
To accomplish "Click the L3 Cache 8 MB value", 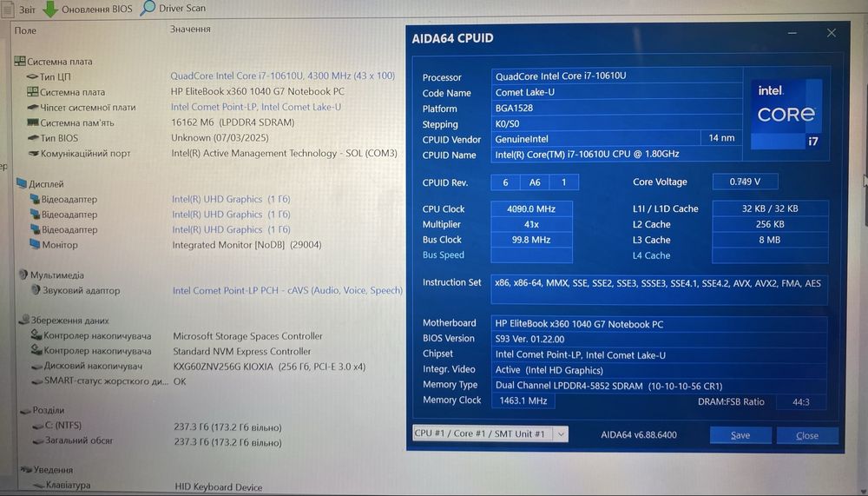I will (x=769, y=240).
